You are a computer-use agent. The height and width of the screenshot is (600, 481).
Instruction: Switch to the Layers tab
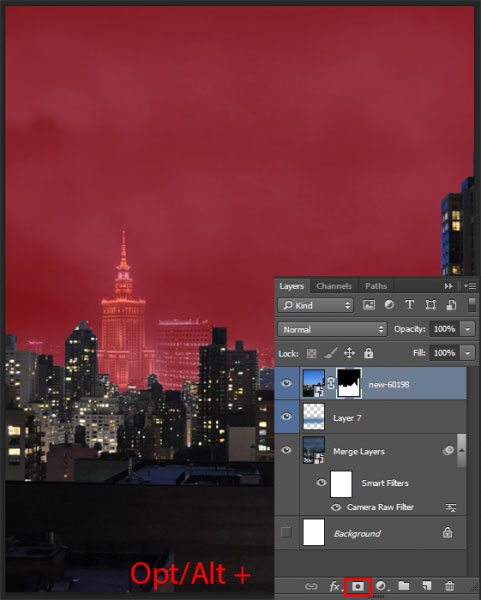coord(292,286)
